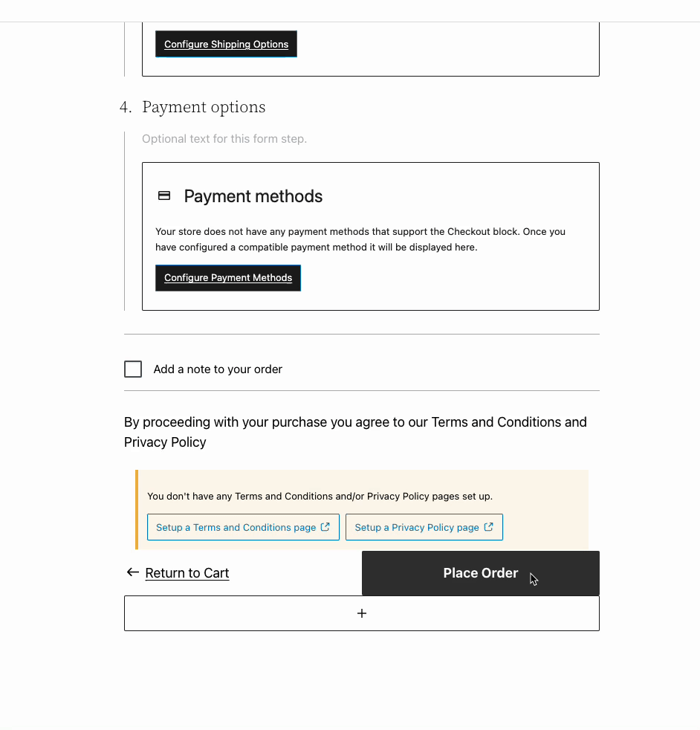Viewport: 700px width, 730px height.
Task: Click the credit card icon beside Payment methods
Action: (164, 196)
